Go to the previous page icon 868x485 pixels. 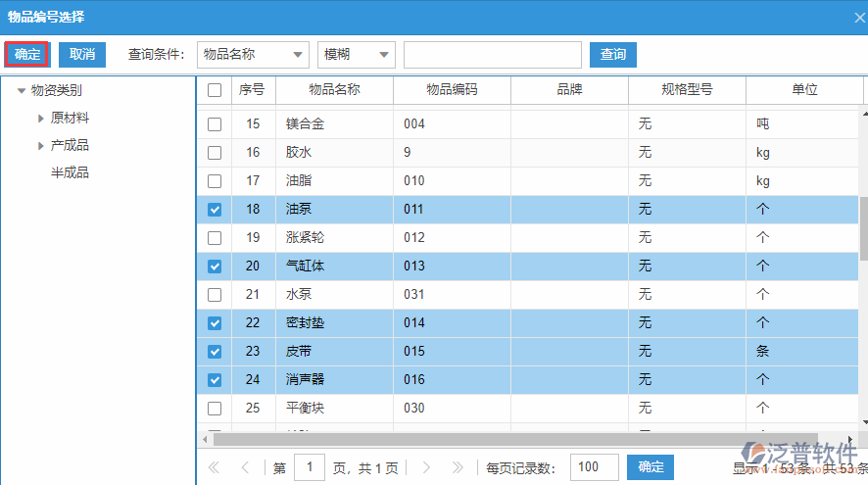[245, 467]
